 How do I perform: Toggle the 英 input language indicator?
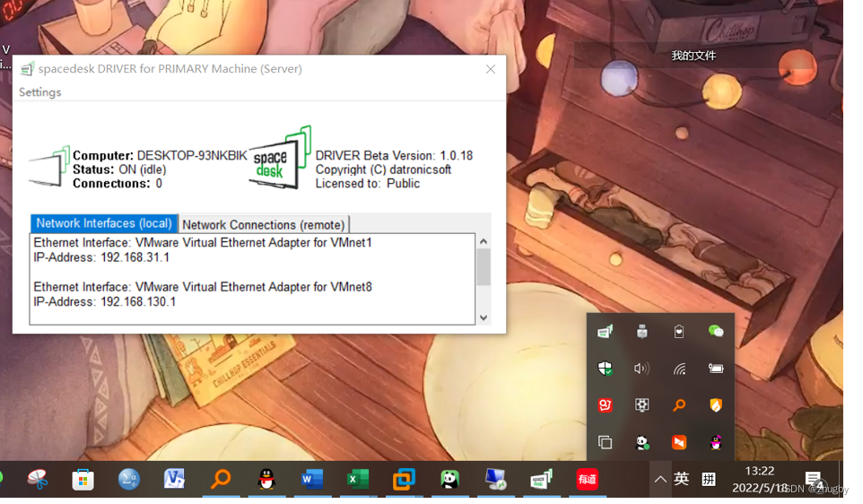click(682, 479)
